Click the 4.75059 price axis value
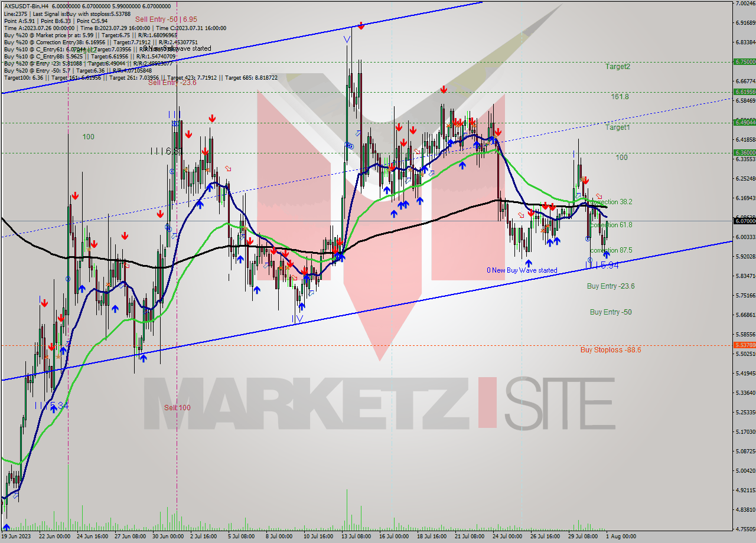 click(x=745, y=529)
